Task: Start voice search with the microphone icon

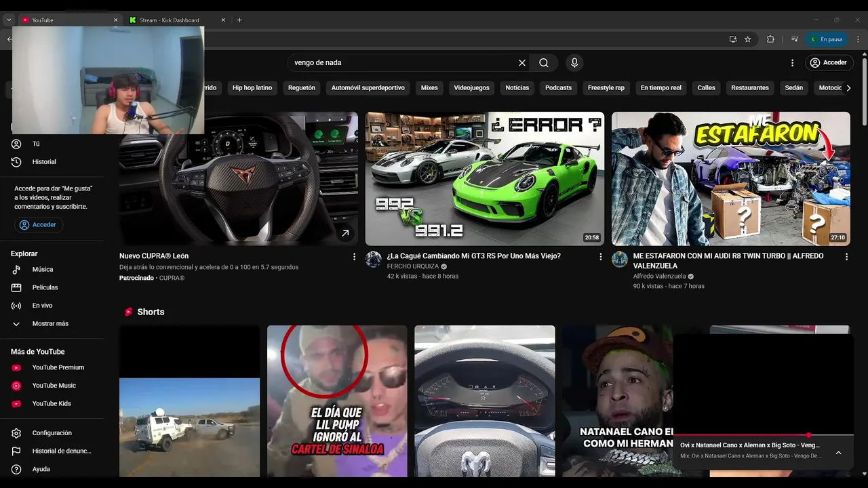Action: [x=574, y=62]
